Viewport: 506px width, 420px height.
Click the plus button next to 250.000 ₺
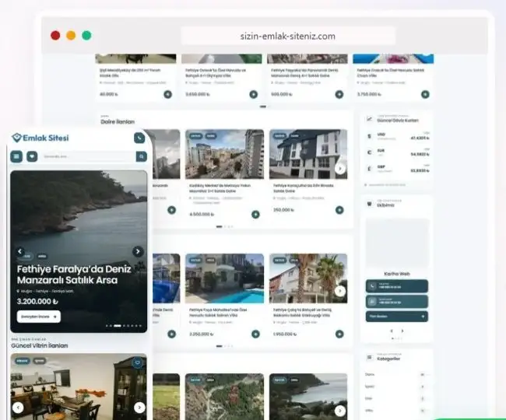click(339, 210)
